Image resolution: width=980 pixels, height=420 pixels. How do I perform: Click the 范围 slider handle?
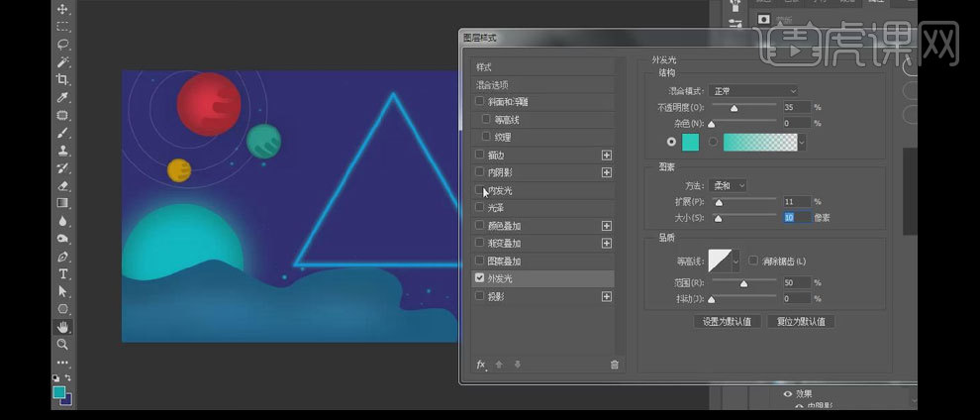tap(743, 284)
